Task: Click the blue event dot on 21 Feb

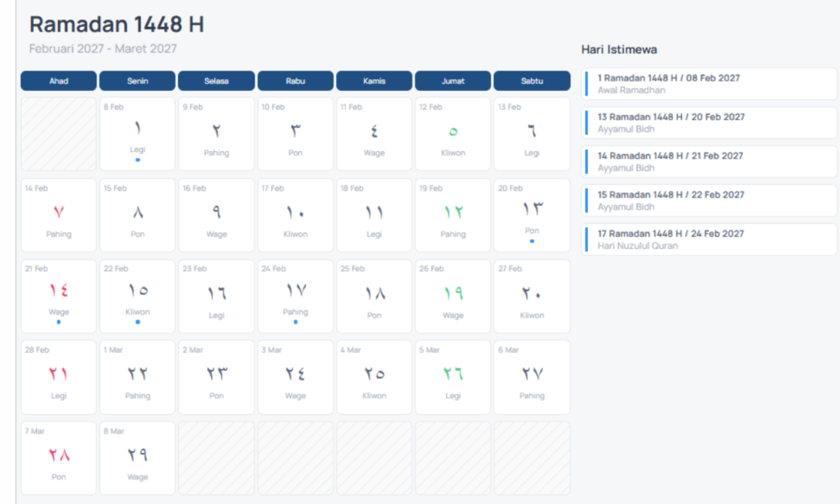Action: click(59, 322)
